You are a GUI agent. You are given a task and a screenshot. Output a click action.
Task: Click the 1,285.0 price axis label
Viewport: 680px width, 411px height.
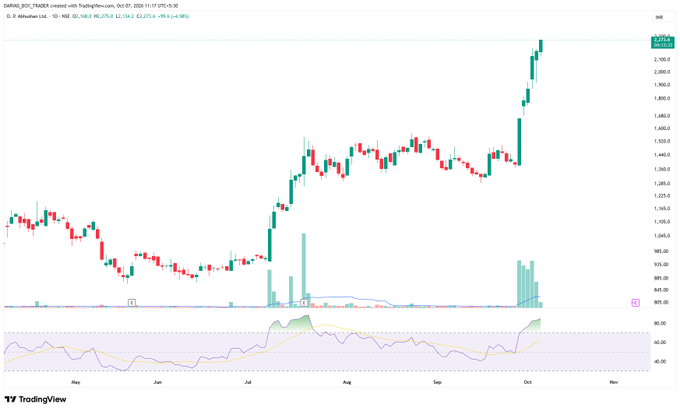pyautogui.click(x=662, y=183)
